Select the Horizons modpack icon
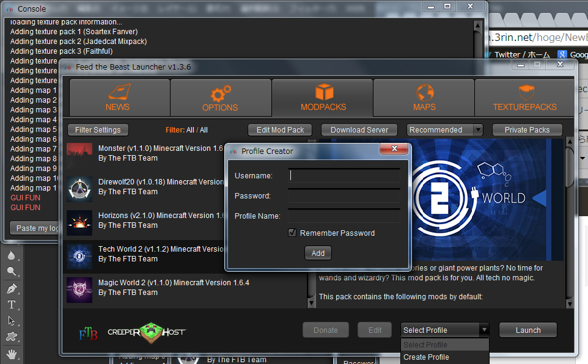The width and height of the screenshot is (588, 364). point(79,223)
